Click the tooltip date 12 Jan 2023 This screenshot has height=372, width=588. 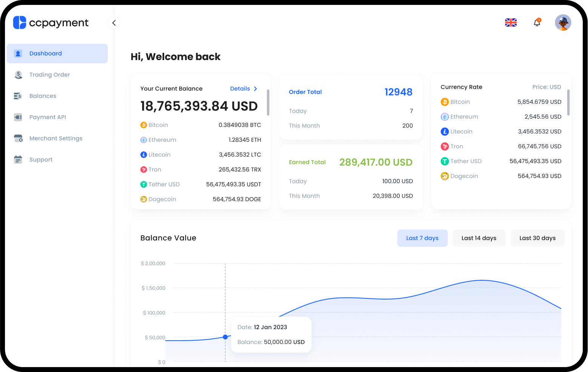pos(270,327)
